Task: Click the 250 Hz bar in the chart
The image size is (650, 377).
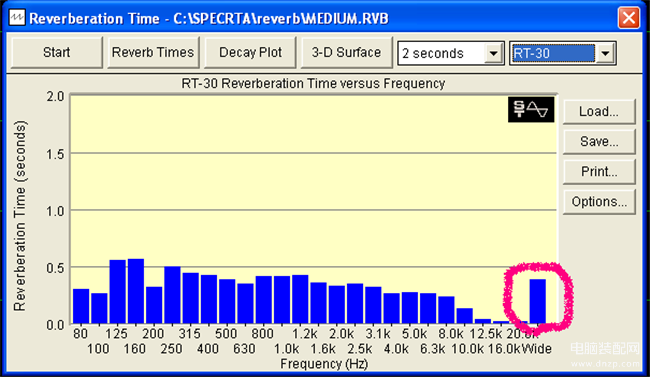Action: pyautogui.click(x=172, y=295)
